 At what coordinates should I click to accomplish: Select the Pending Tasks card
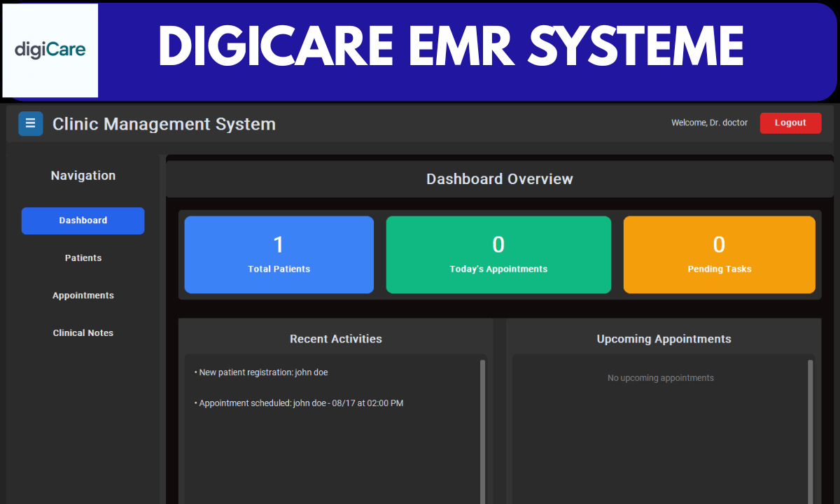pyautogui.click(x=719, y=254)
